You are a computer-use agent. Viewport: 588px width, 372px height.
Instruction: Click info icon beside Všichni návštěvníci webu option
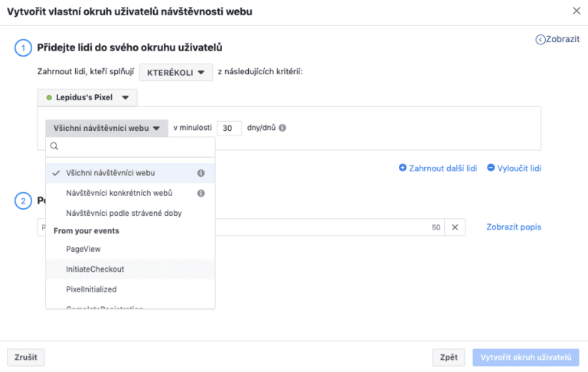(x=201, y=173)
